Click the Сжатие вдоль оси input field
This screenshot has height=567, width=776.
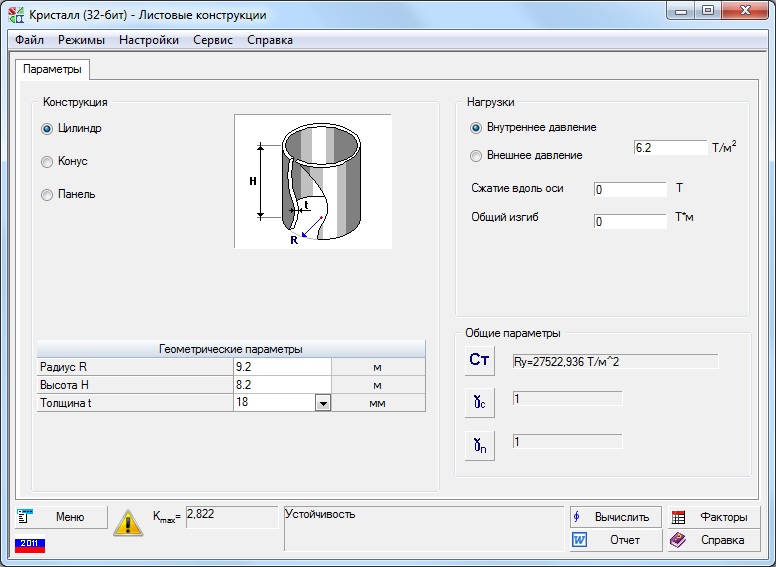(x=629, y=190)
